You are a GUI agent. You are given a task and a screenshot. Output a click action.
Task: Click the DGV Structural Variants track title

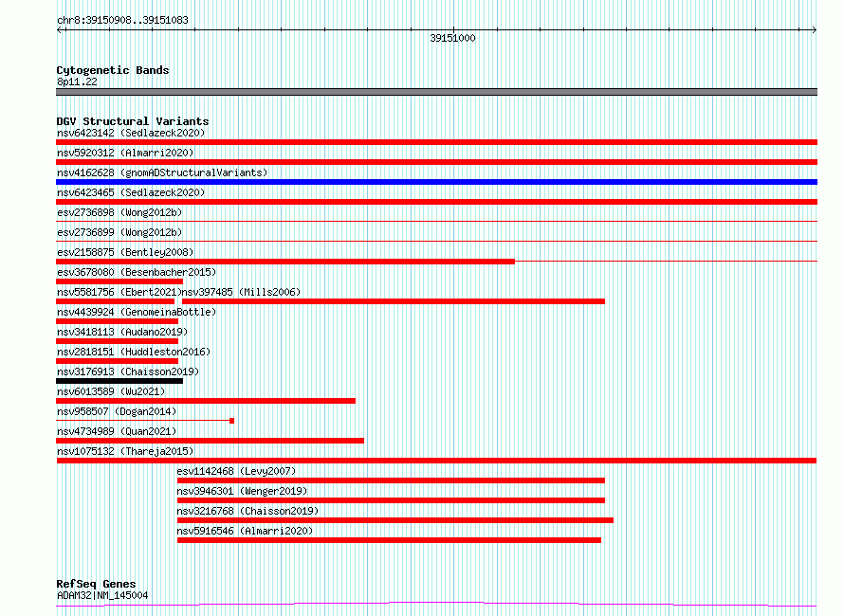click(x=133, y=121)
